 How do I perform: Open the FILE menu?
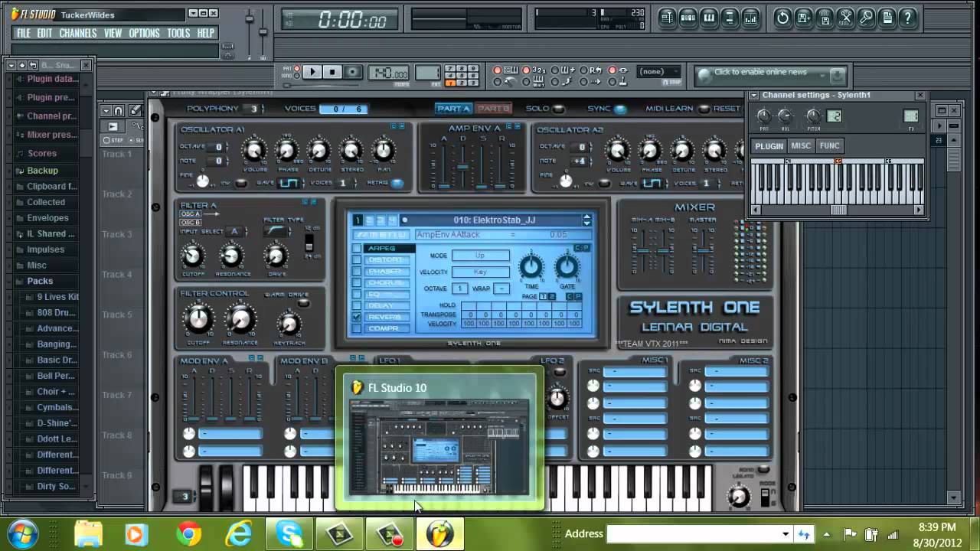point(24,34)
